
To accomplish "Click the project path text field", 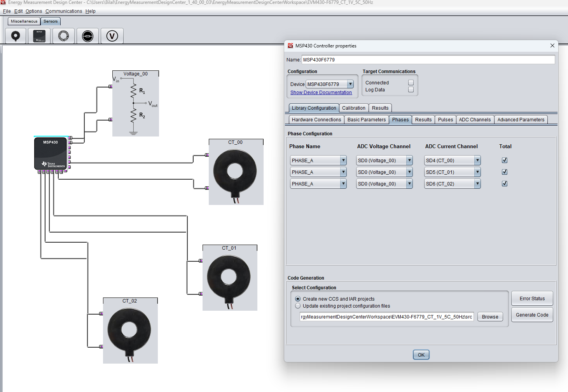I will pyautogui.click(x=387, y=317).
